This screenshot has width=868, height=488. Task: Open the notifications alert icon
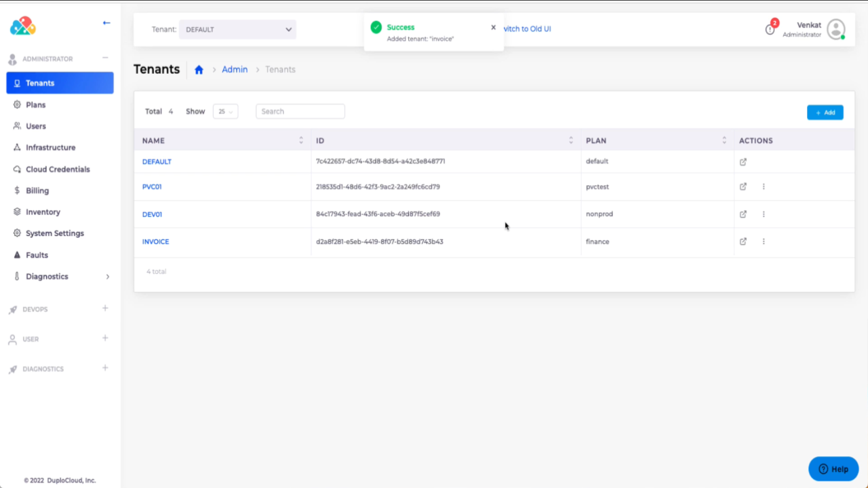(x=770, y=28)
